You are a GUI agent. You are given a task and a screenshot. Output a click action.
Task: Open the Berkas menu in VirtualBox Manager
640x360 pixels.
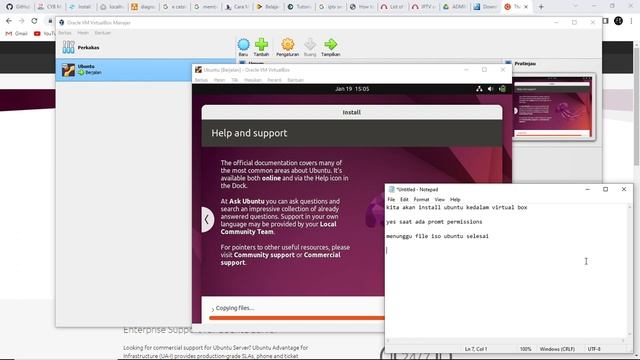[x=64, y=33]
